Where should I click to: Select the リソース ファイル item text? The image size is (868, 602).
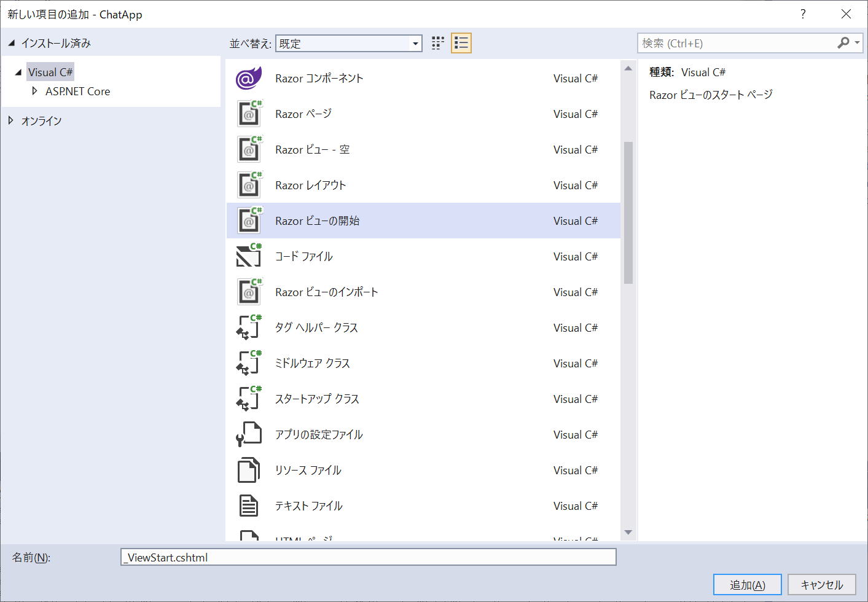(x=308, y=470)
